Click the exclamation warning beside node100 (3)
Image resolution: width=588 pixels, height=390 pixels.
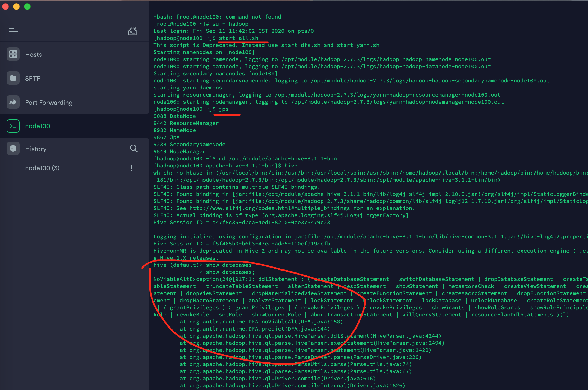coord(132,168)
